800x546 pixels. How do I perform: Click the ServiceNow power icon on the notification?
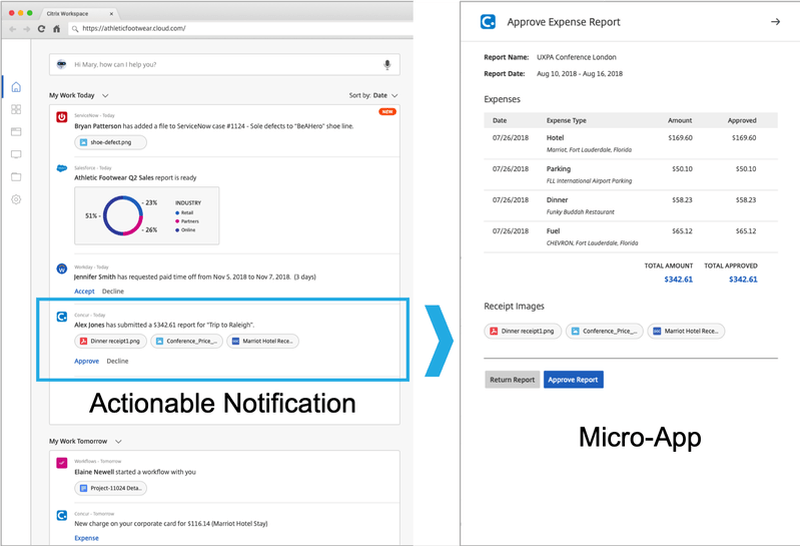click(x=62, y=117)
